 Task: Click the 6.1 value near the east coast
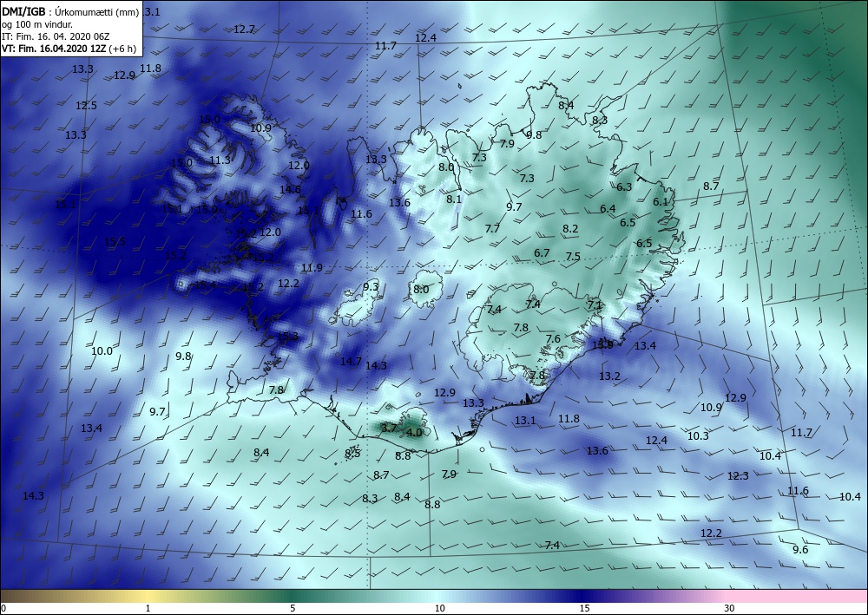(x=661, y=202)
